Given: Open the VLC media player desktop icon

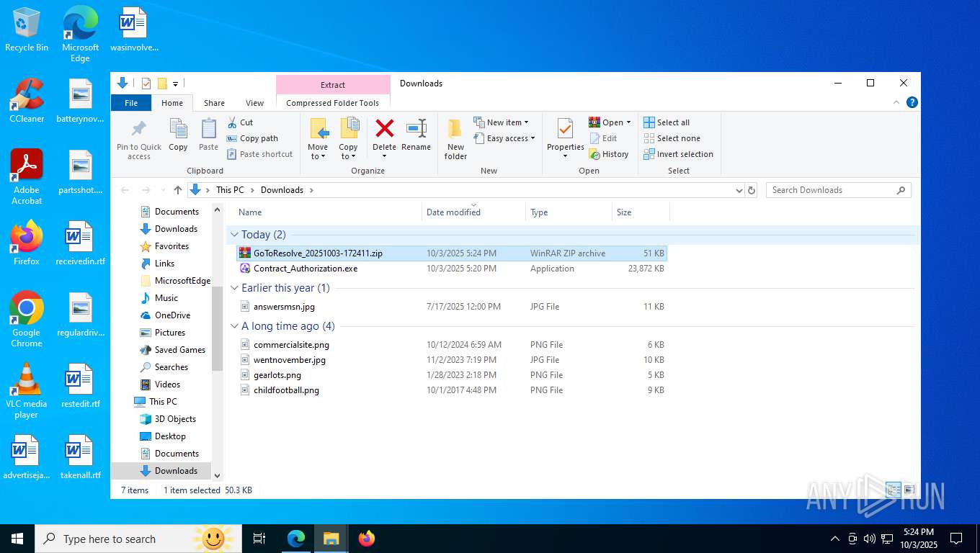Looking at the screenshot, I should click(x=27, y=391).
